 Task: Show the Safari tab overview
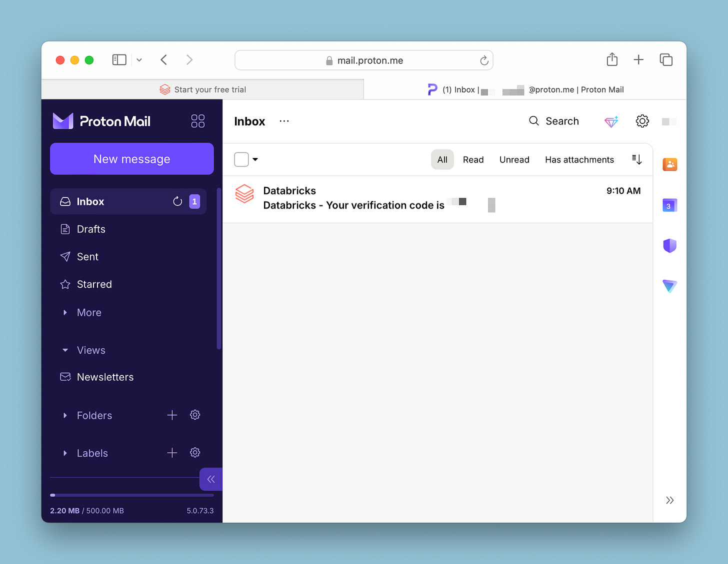click(666, 60)
